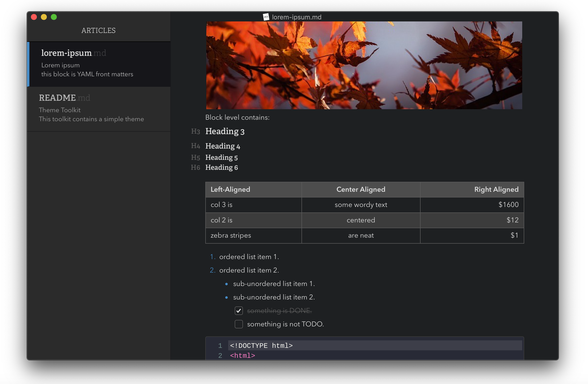Click H5 heading level indicator

[195, 157]
